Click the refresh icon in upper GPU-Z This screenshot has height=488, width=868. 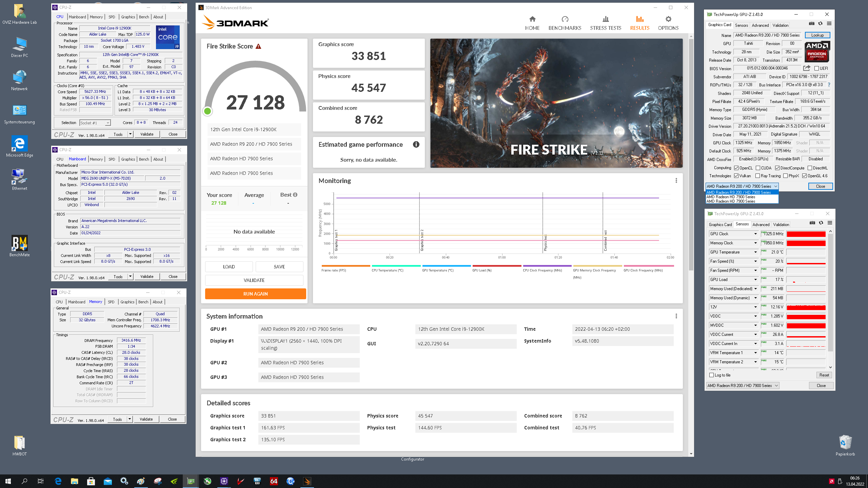pyautogui.click(x=820, y=23)
